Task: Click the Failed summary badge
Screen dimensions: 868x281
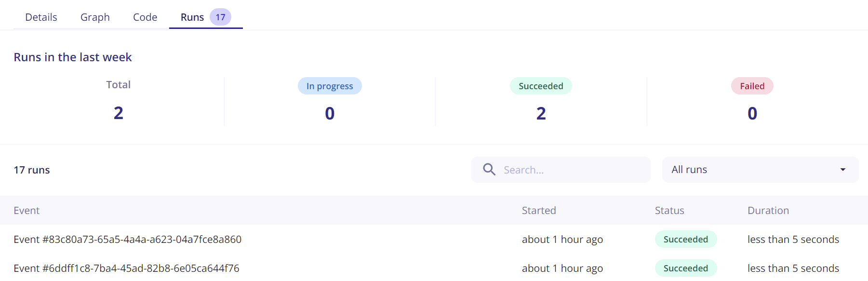Action: point(752,86)
